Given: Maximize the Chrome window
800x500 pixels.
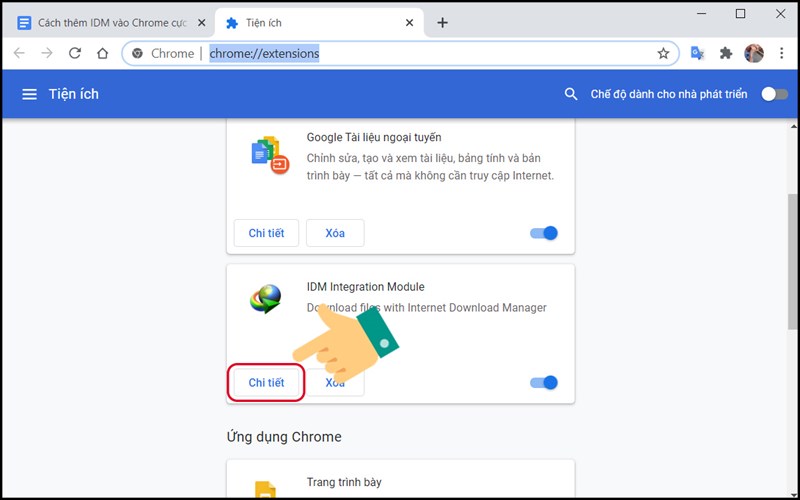Looking at the screenshot, I should tap(740, 14).
